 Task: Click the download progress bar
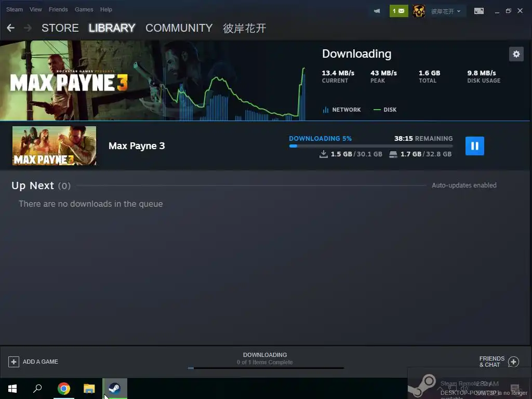tap(371, 146)
